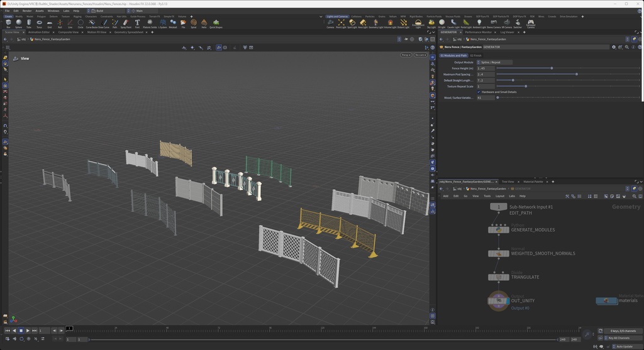Viewport: 644px width, 350px height.
Task: Select the Circle shelf tool
Action: click(x=80, y=24)
